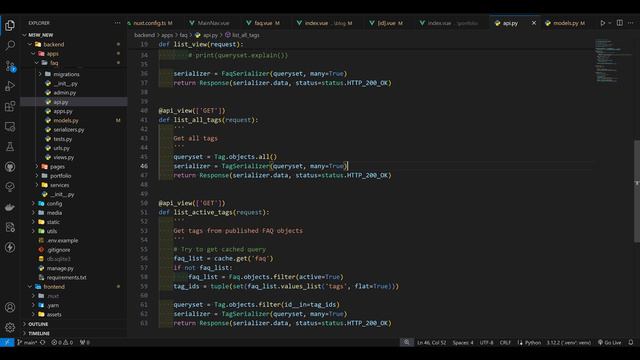Open run options dropdown beside play button
Viewport: 640px width, 360px height.
[x=610, y=23]
